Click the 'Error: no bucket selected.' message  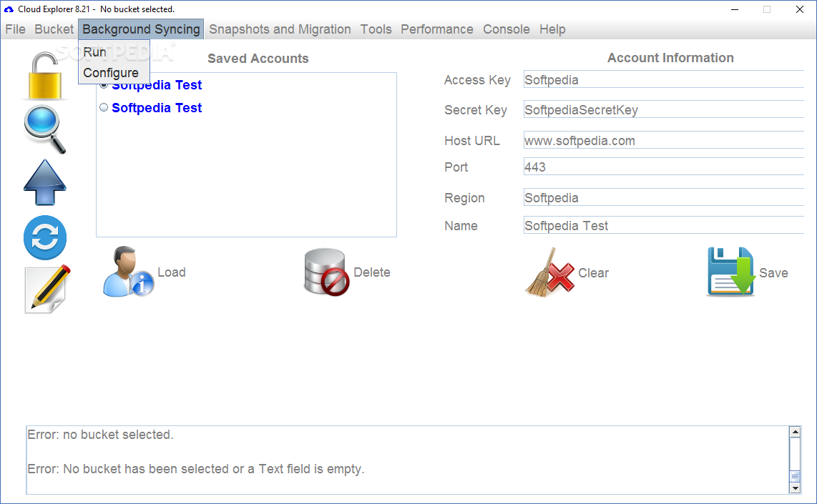point(101,435)
